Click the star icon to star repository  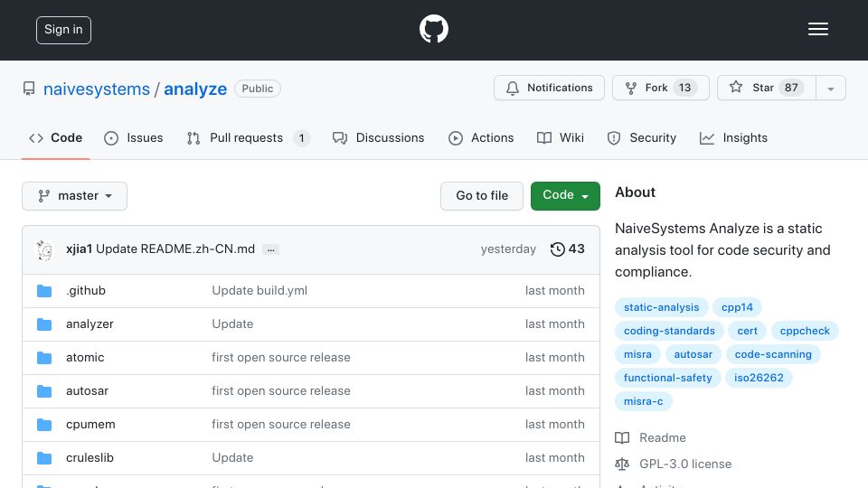click(736, 87)
